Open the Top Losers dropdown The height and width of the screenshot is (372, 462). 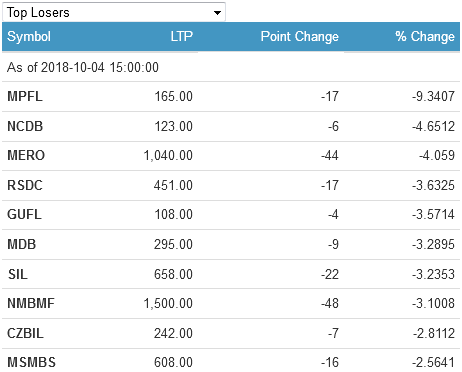pyautogui.click(x=114, y=12)
